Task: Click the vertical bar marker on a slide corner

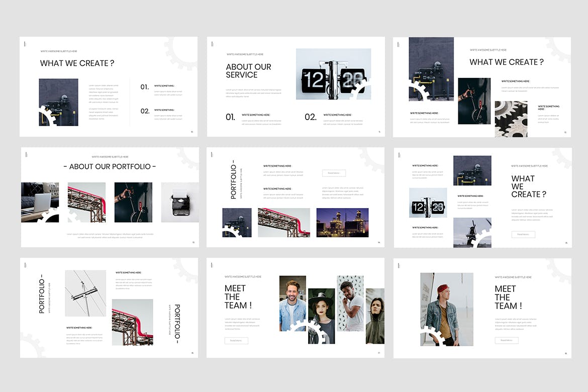Action: pos(24,44)
